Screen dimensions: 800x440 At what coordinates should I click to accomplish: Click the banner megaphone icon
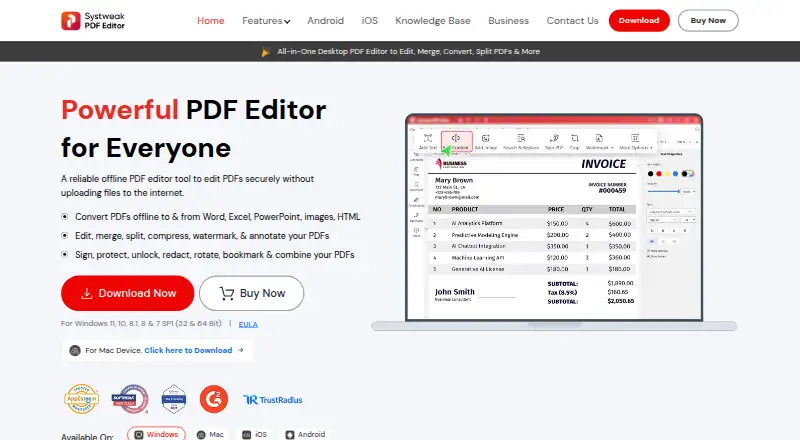click(266, 52)
